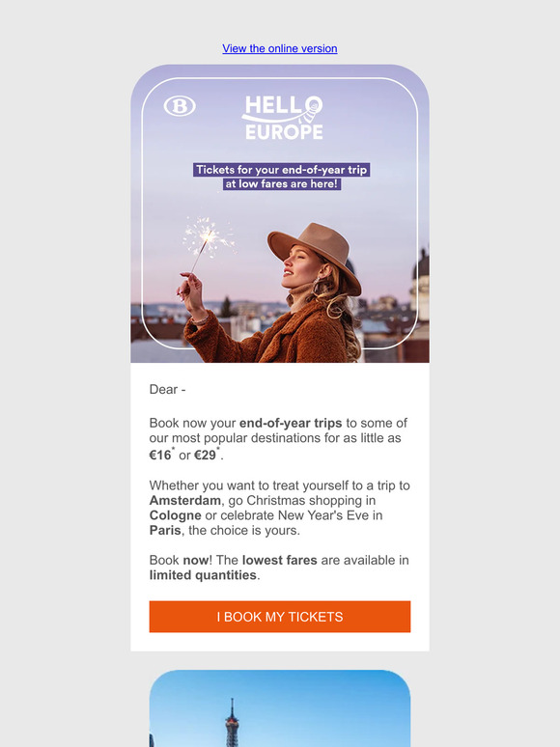Click the bold word Paris
Viewport: 560px width, 747px height.
165,530
